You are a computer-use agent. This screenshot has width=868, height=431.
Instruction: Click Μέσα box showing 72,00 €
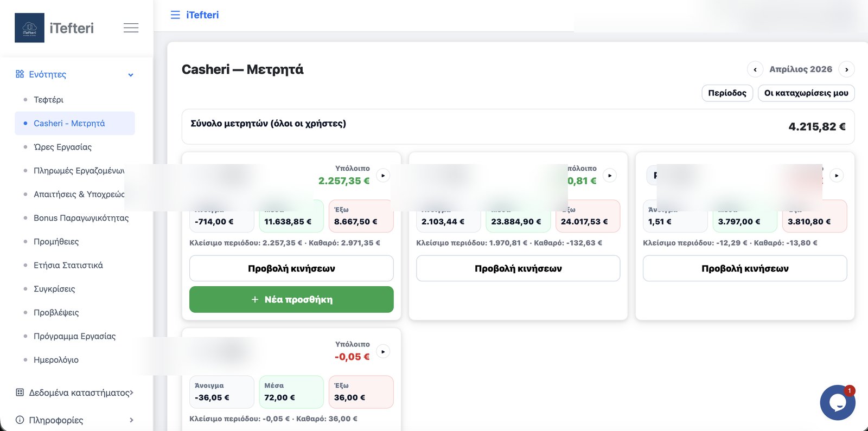click(x=291, y=392)
